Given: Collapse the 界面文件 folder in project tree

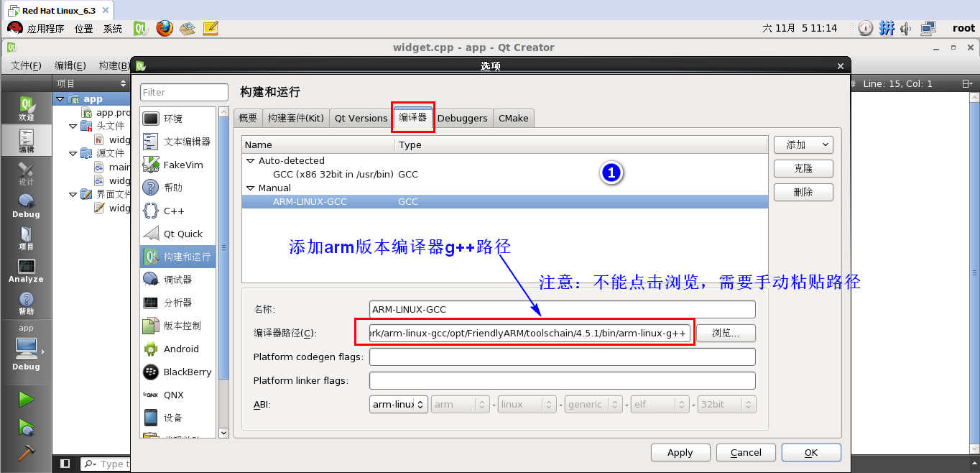Looking at the screenshot, I should click(73, 194).
